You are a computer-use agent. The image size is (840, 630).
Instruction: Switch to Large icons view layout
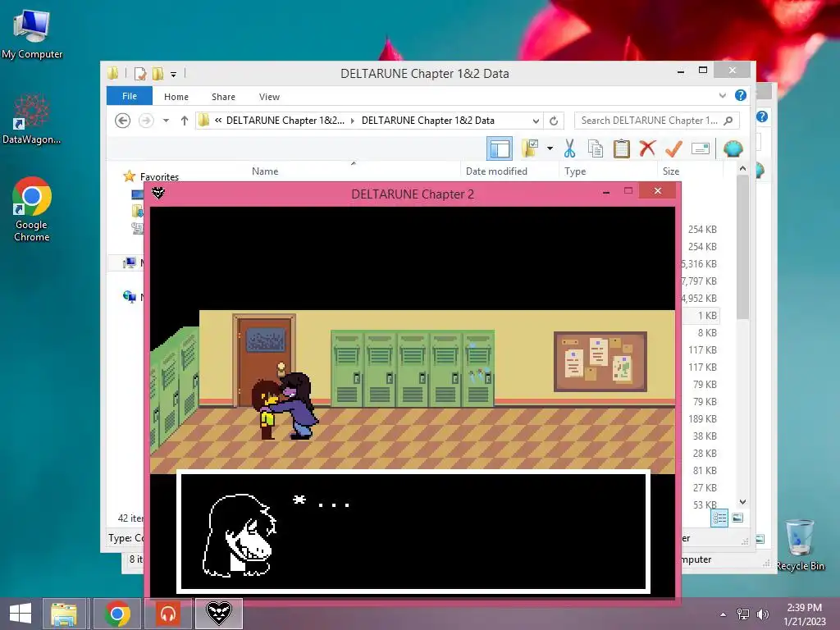pyautogui.click(x=737, y=518)
